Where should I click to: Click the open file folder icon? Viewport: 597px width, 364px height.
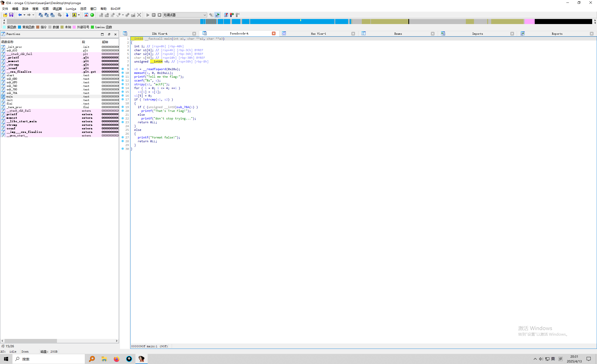(x=5, y=15)
